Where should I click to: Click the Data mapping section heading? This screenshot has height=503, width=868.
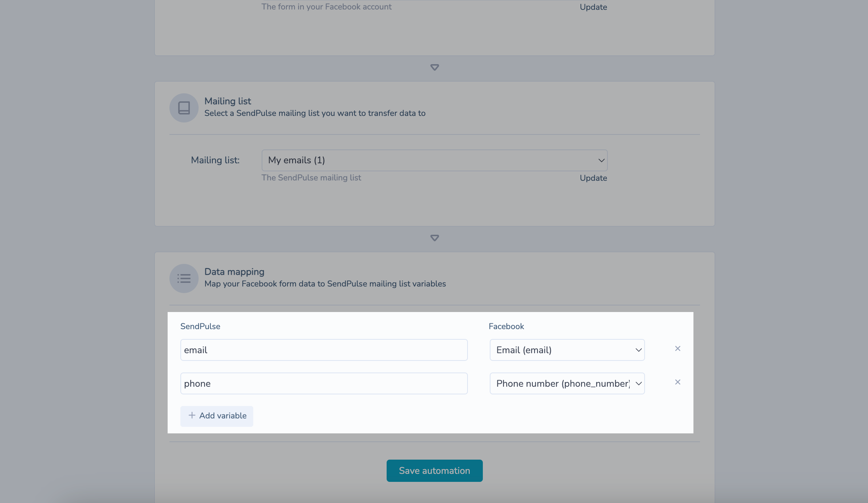click(234, 272)
